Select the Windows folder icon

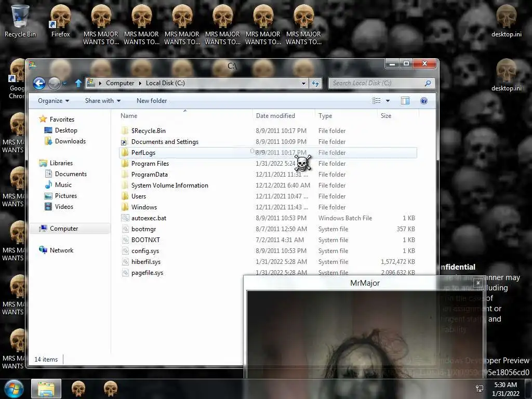coord(125,207)
